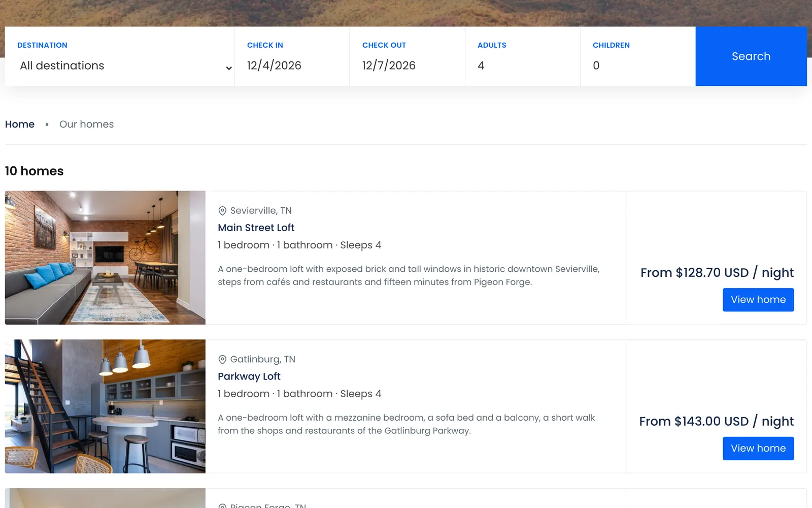Viewport: 812px width, 508px height.
Task: Click View home for Parkway Loft
Action: coord(758,449)
